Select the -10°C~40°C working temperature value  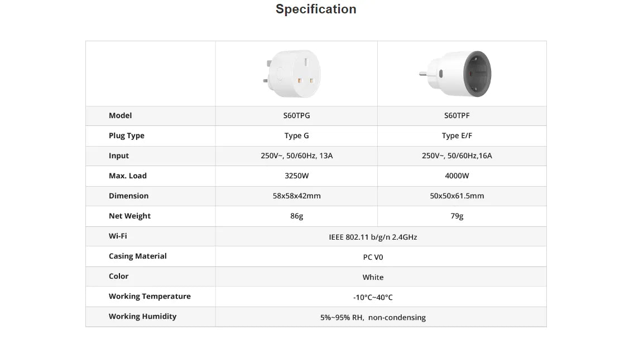pyautogui.click(x=373, y=298)
